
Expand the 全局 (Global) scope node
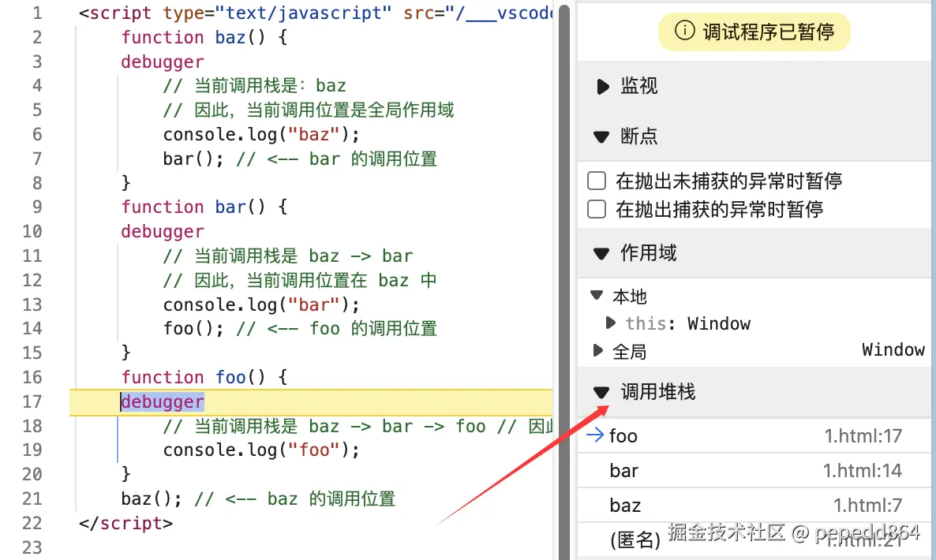point(597,350)
